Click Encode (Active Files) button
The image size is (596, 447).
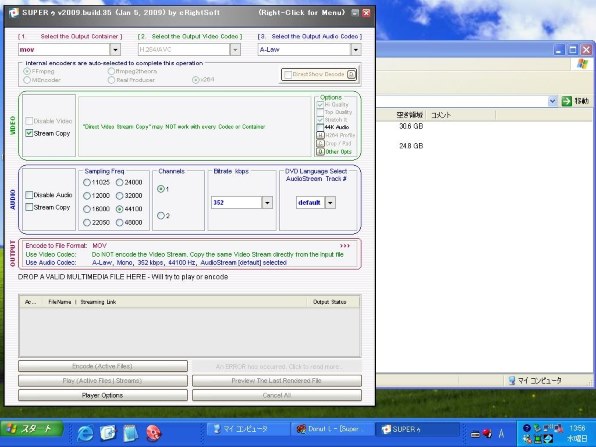[103, 366]
